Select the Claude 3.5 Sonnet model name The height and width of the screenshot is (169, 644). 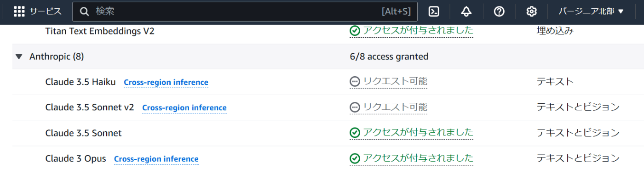(83, 133)
